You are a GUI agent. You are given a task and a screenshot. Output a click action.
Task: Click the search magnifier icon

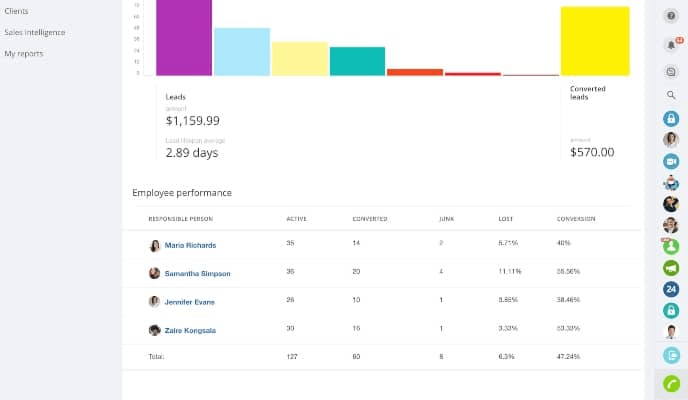671,95
